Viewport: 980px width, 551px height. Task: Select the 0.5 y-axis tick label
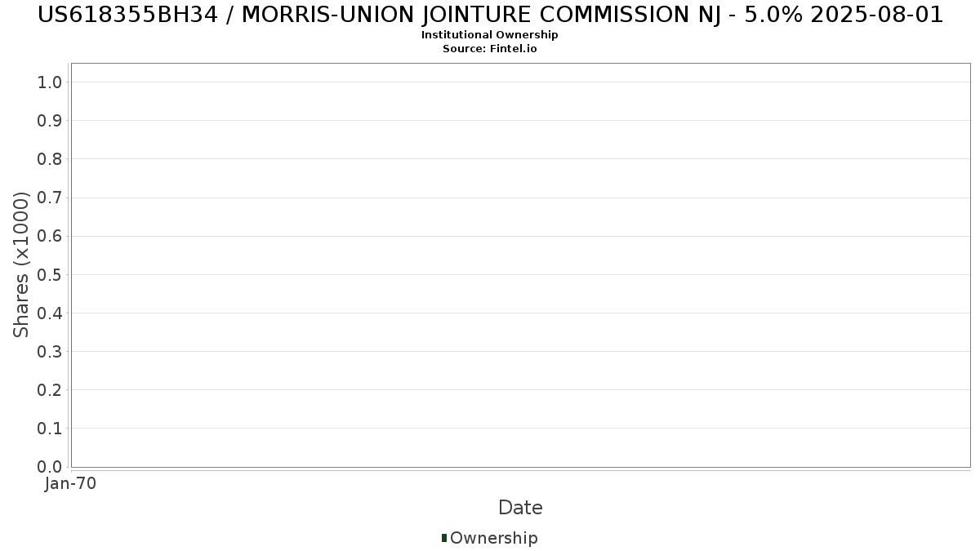(x=49, y=274)
